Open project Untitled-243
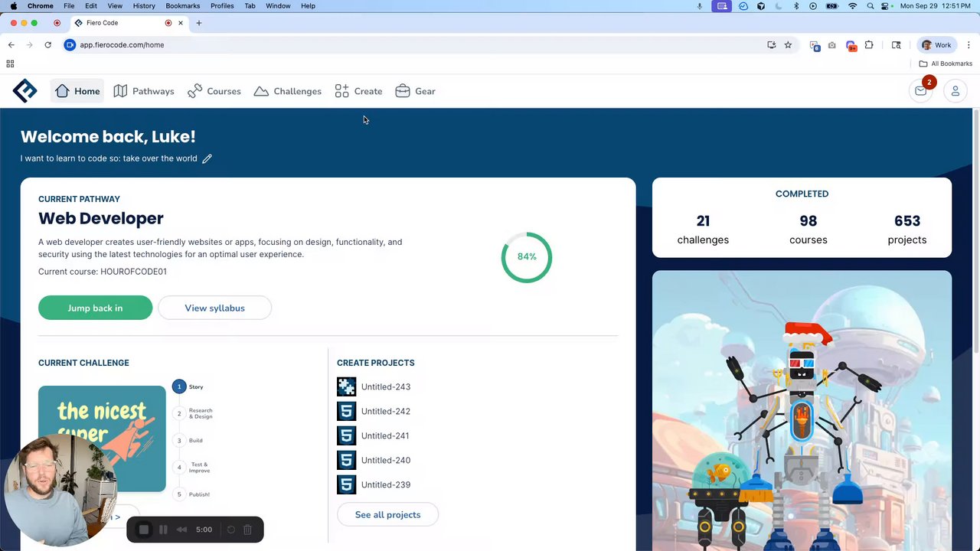980x551 pixels. coord(386,386)
